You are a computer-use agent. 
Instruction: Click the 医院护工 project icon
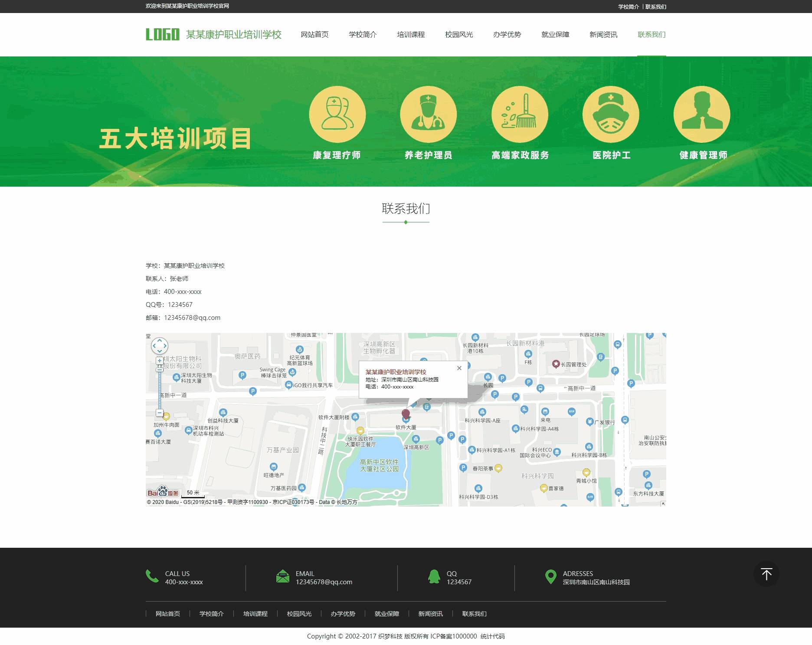(612, 114)
